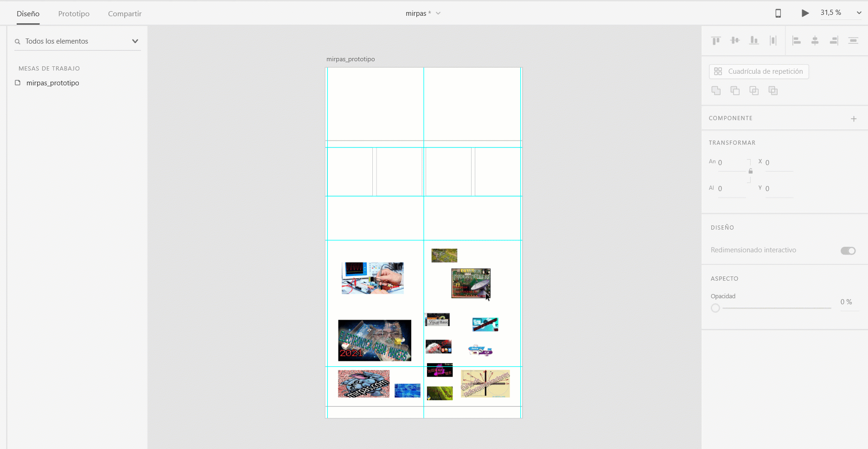The image size is (868, 449).
Task: Align selected objects to bottom edge
Action: 754,41
